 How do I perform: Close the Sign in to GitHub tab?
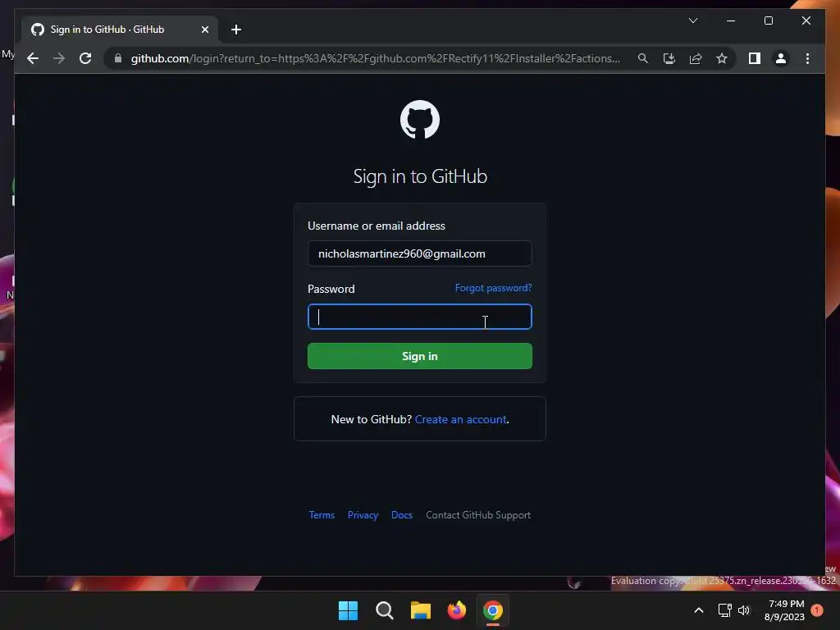click(x=204, y=30)
